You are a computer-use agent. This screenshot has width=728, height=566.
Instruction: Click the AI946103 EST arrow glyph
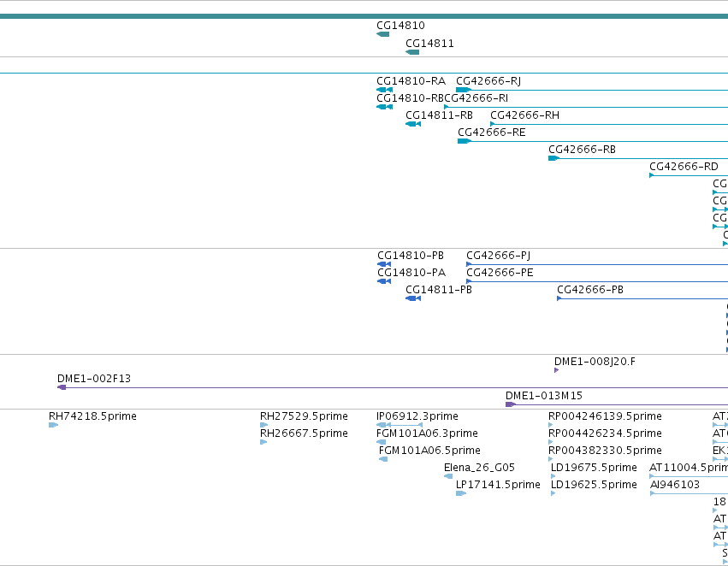(652, 493)
